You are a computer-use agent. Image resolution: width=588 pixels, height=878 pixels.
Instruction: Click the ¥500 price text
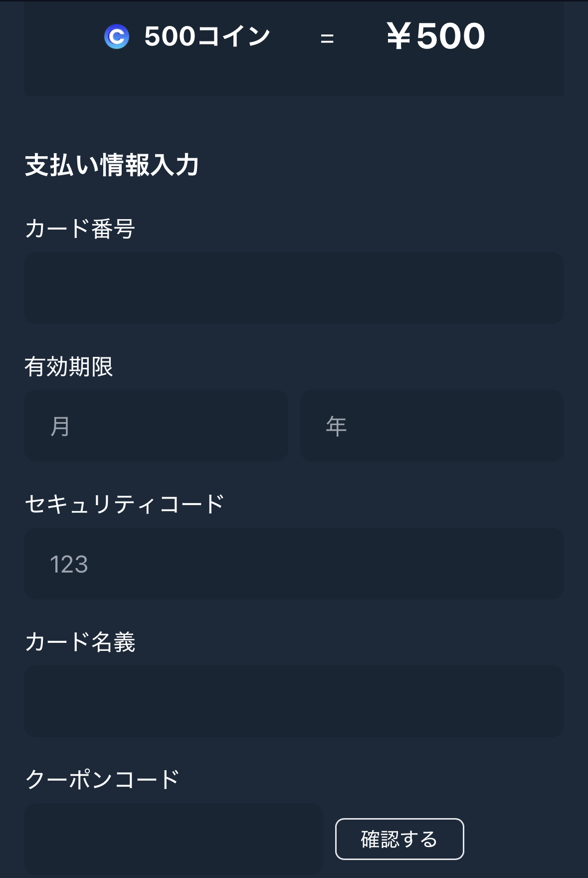(435, 36)
